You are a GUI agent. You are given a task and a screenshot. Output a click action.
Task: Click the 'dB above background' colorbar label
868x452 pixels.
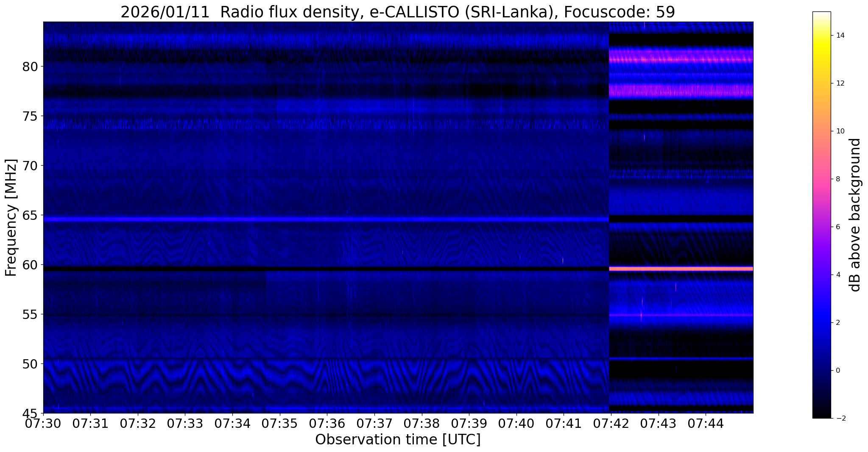(x=855, y=215)
